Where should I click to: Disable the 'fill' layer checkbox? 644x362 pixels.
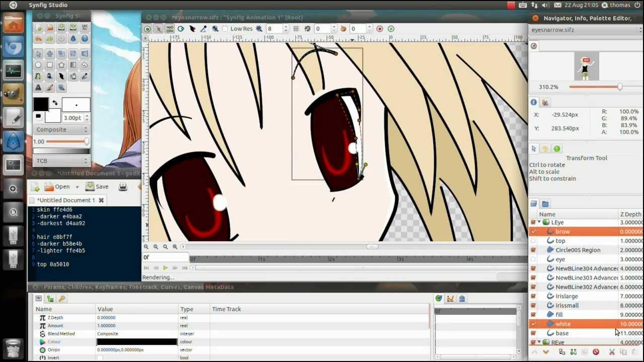(x=533, y=315)
